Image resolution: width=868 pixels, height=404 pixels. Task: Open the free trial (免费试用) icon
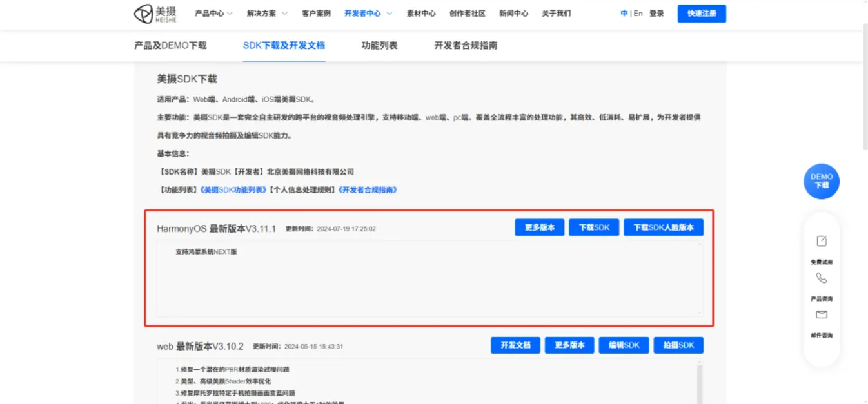coord(822,241)
